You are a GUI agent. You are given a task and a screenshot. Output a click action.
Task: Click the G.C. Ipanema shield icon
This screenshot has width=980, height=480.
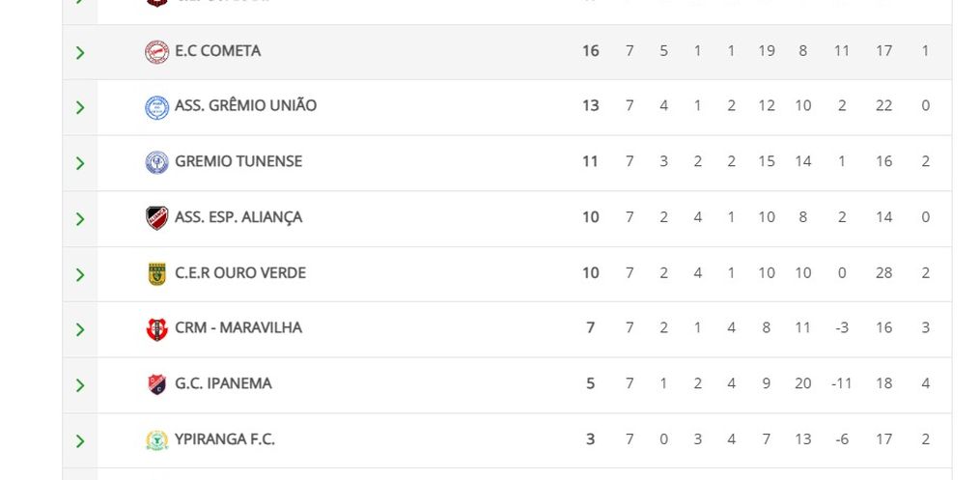[156, 384]
